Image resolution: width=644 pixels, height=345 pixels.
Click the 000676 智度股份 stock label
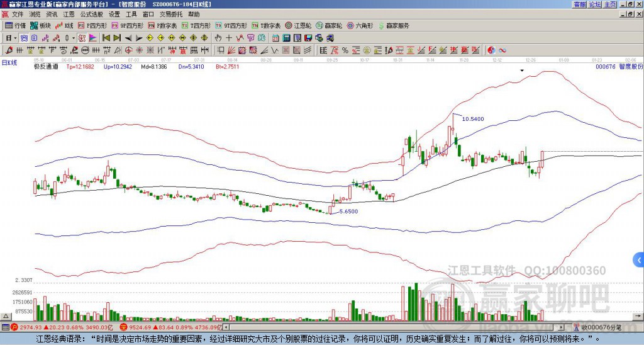619,66
